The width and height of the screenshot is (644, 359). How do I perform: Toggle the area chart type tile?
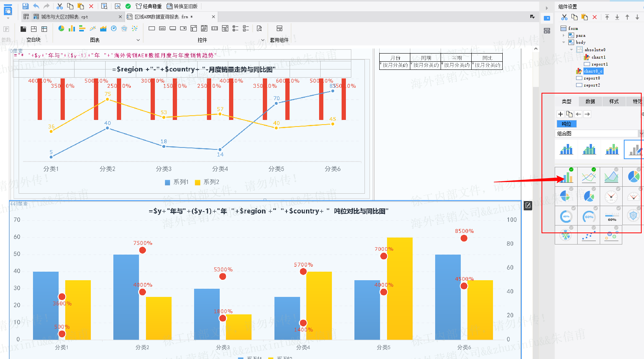(x=611, y=177)
